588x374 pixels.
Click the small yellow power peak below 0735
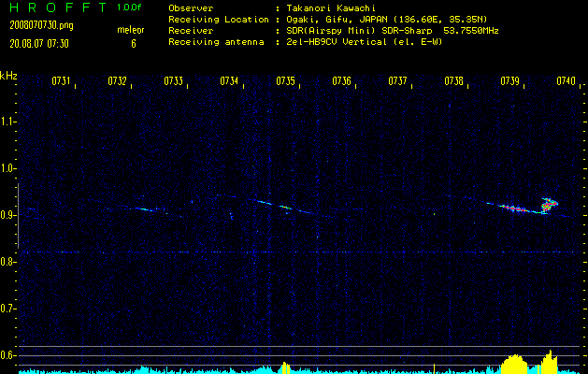(x=286, y=367)
